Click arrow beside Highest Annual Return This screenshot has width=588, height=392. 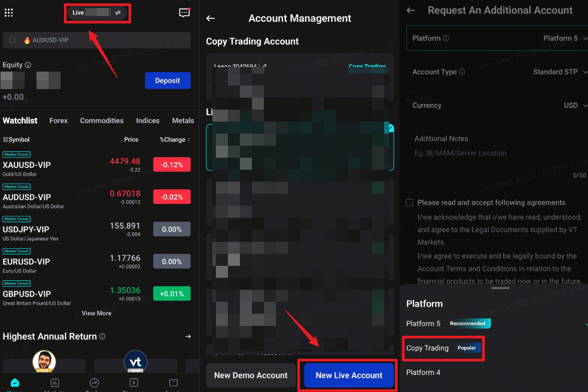tap(188, 337)
